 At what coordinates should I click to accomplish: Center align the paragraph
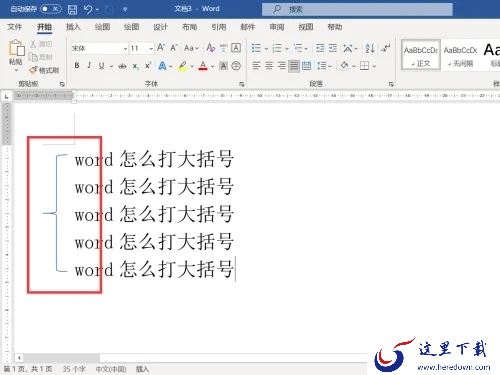point(269,66)
